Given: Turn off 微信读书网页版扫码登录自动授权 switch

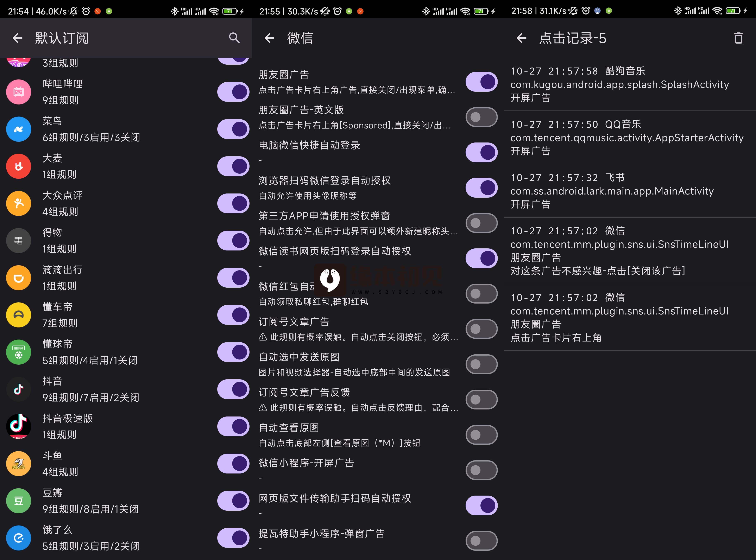Looking at the screenshot, I should point(481,258).
